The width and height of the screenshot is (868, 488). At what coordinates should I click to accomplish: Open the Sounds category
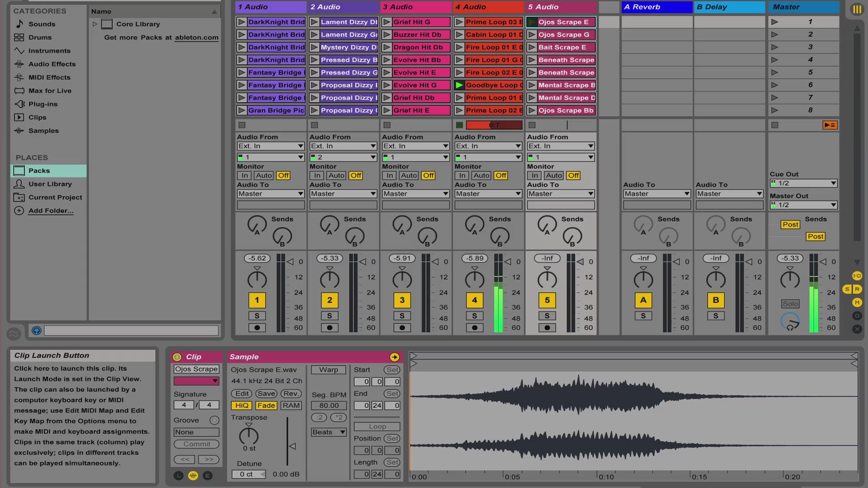pos(42,24)
